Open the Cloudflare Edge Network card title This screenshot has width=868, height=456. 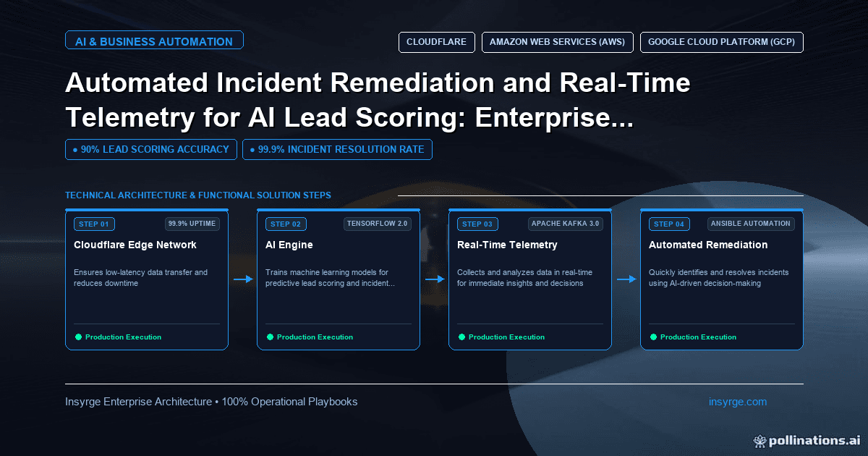pyautogui.click(x=135, y=245)
